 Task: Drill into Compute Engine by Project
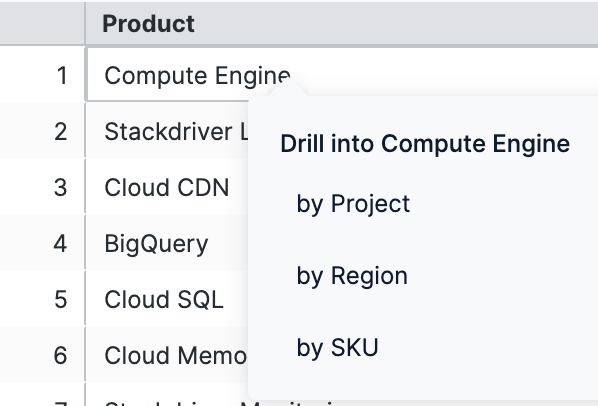coord(353,204)
